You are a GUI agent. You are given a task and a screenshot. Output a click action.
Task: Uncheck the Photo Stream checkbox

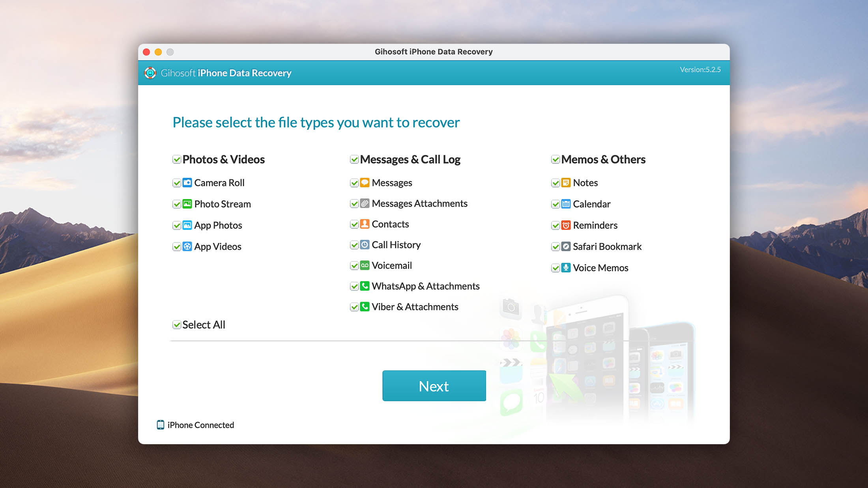pyautogui.click(x=177, y=204)
